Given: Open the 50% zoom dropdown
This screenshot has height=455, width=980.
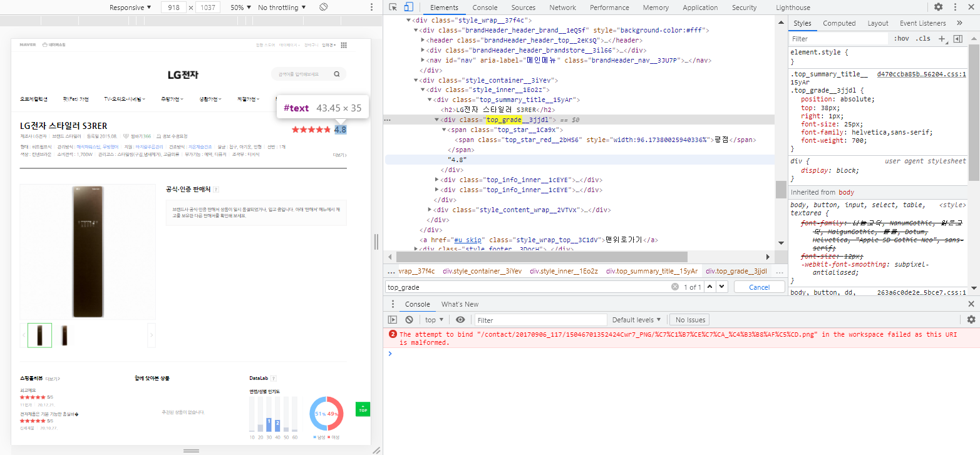Looking at the screenshot, I should pyautogui.click(x=240, y=8).
